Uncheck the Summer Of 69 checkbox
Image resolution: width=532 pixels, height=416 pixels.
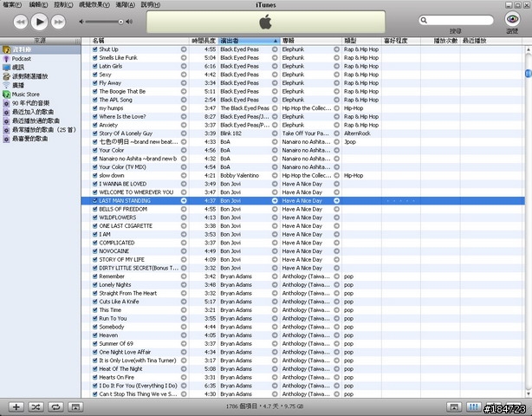point(95,344)
